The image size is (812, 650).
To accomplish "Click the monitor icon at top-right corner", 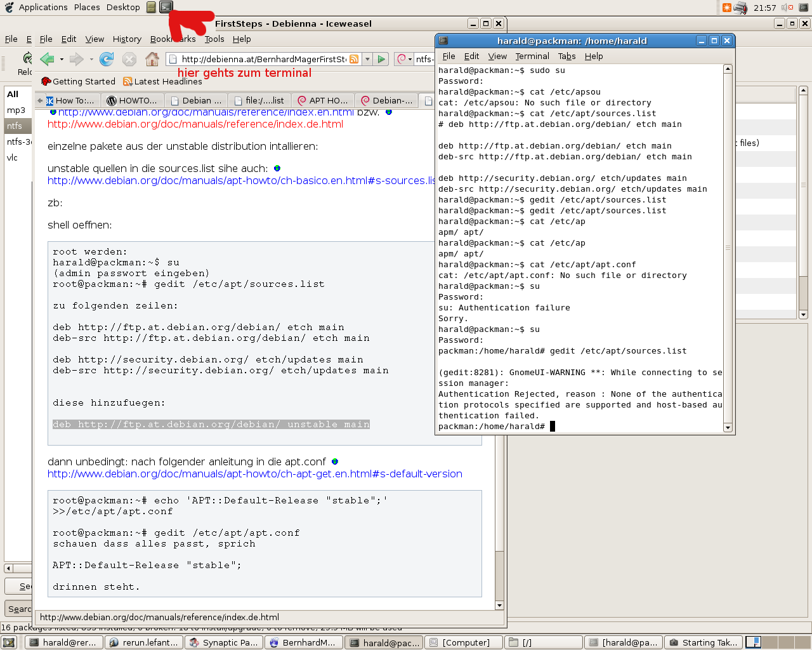I will pyautogui.click(x=803, y=8).
